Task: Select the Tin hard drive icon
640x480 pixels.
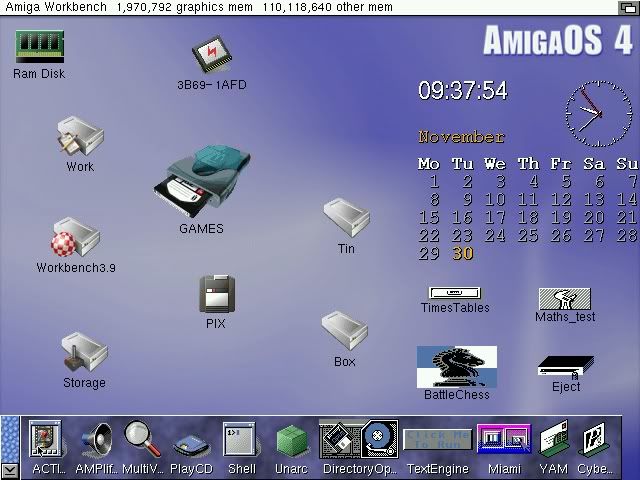Action: pos(347,218)
